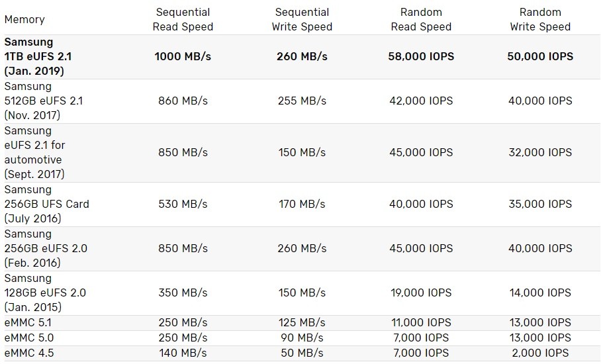Click the Samsung 256GB eUFS 2.0 label
This screenshot has height=364, width=601.
point(46,248)
